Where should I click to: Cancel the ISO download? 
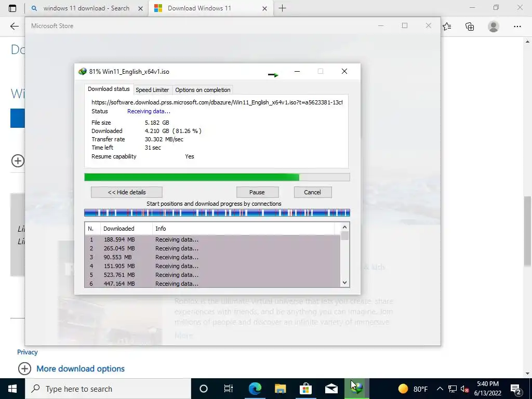[312, 192]
